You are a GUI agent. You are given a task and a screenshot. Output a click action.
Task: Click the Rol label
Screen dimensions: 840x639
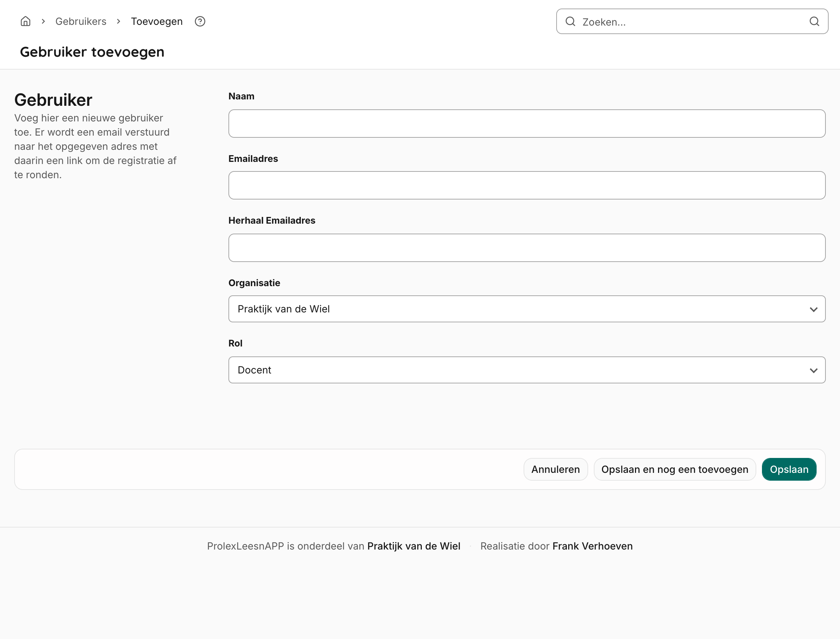(235, 343)
